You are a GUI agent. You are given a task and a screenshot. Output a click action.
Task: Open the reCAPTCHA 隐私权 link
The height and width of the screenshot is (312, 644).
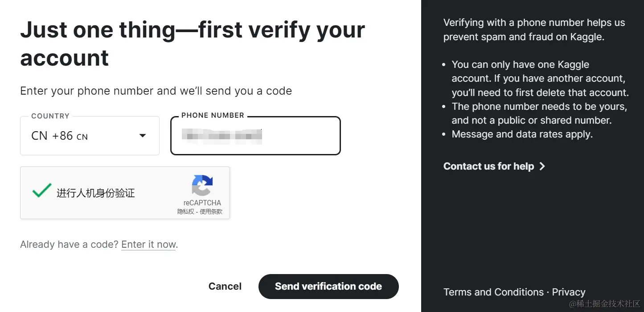(185, 212)
